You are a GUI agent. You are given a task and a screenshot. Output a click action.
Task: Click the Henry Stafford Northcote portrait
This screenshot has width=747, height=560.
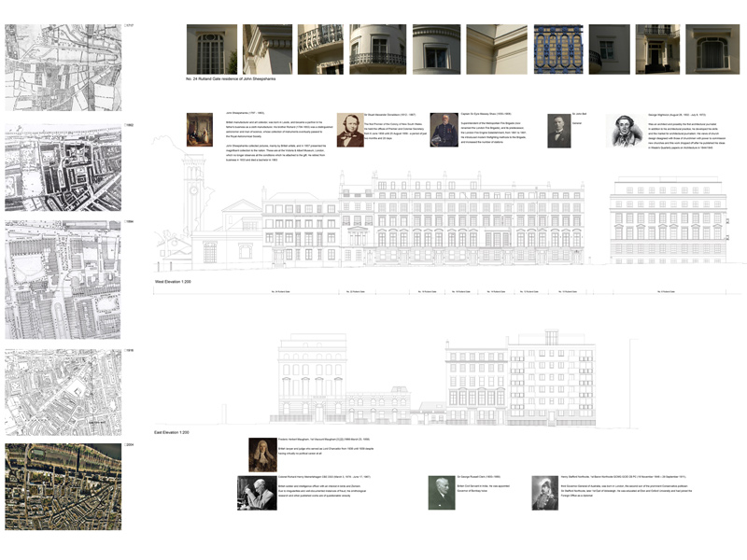pyautogui.click(x=544, y=493)
